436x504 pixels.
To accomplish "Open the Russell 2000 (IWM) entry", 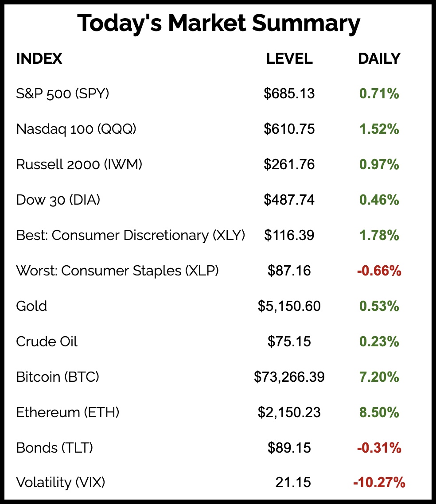I will [79, 164].
